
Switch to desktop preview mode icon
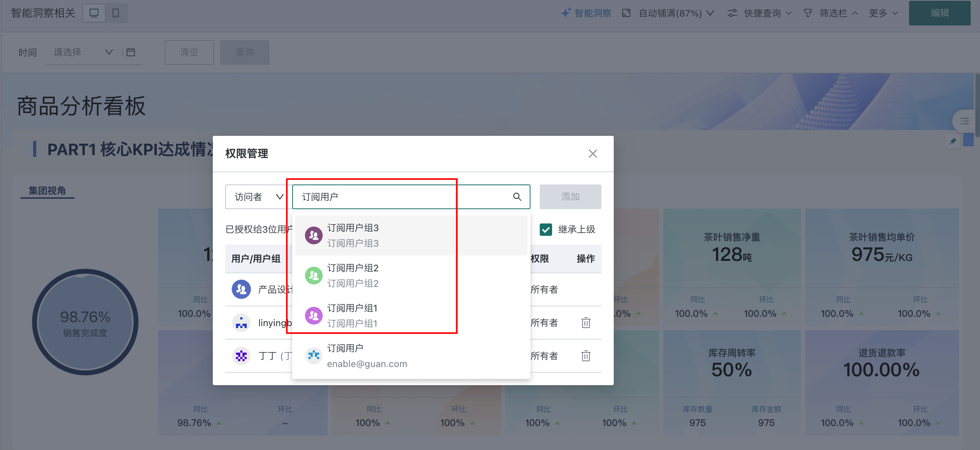click(94, 13)
